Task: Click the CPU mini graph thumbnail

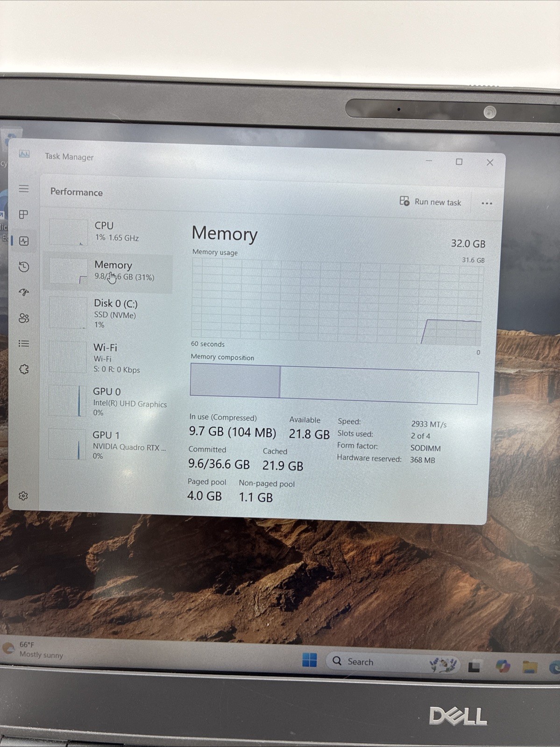Action: [69, 232]
